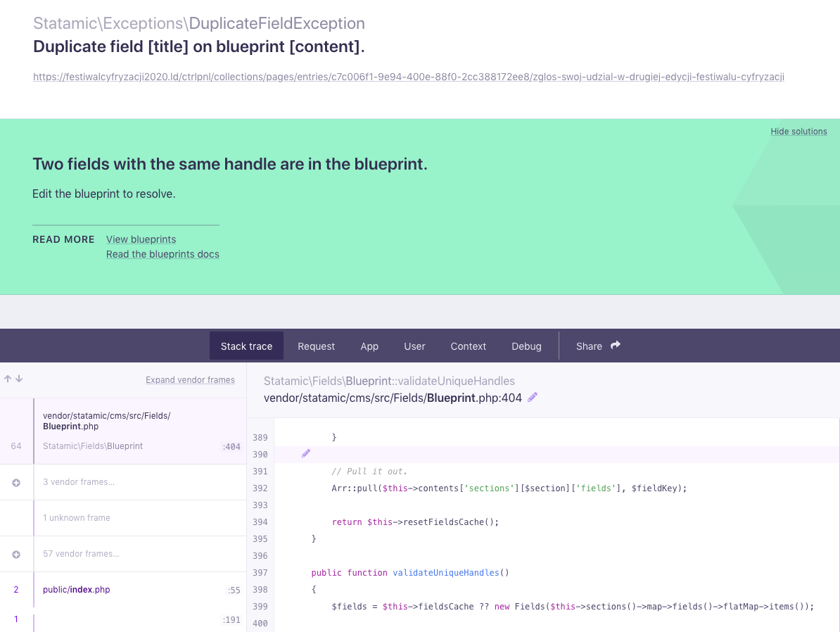Open Blueprint.php:404 in editor via pencil icon

click(x=533, y=398)
